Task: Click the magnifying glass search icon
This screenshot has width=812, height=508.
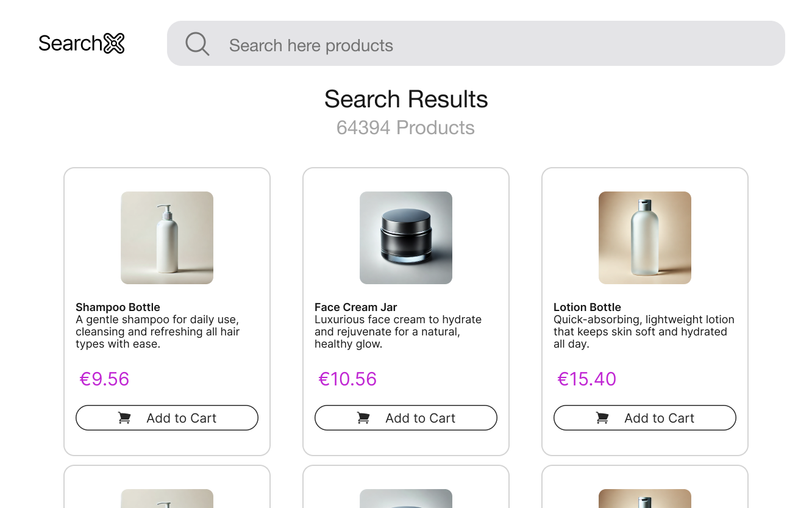Action: coord(197,43)
